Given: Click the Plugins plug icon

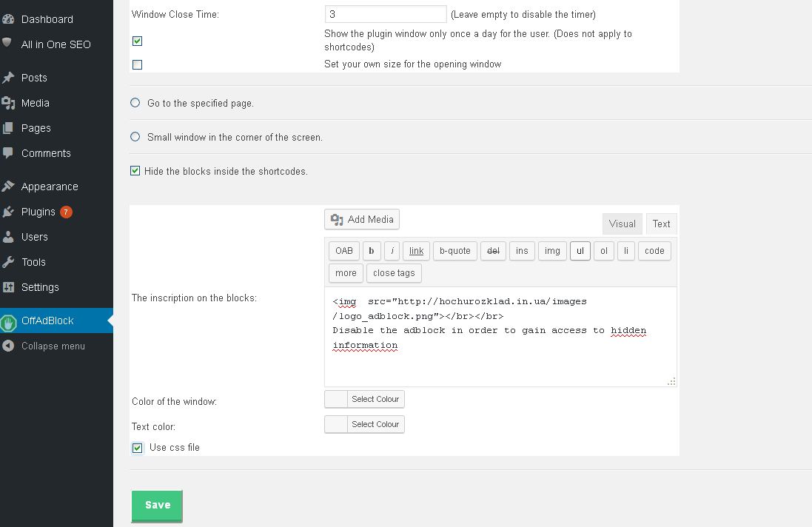Looking at the screenshot, I should pyautogui.click(x=8, y=212).
